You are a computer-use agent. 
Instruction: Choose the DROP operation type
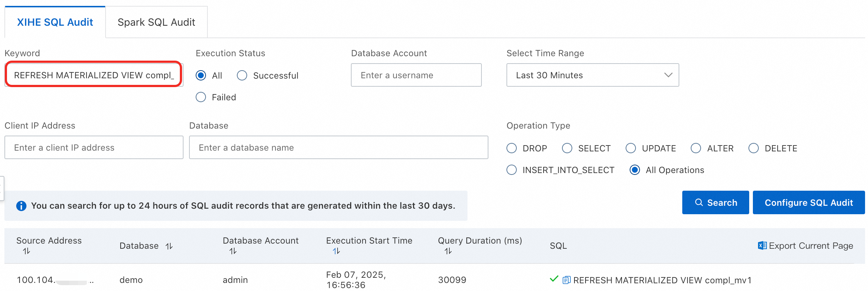[x=512, y=148]
